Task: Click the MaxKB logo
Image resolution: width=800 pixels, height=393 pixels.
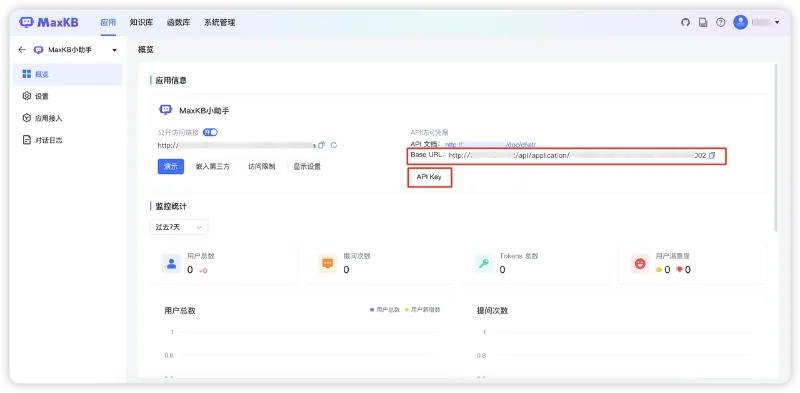Action: click(49, 22)
